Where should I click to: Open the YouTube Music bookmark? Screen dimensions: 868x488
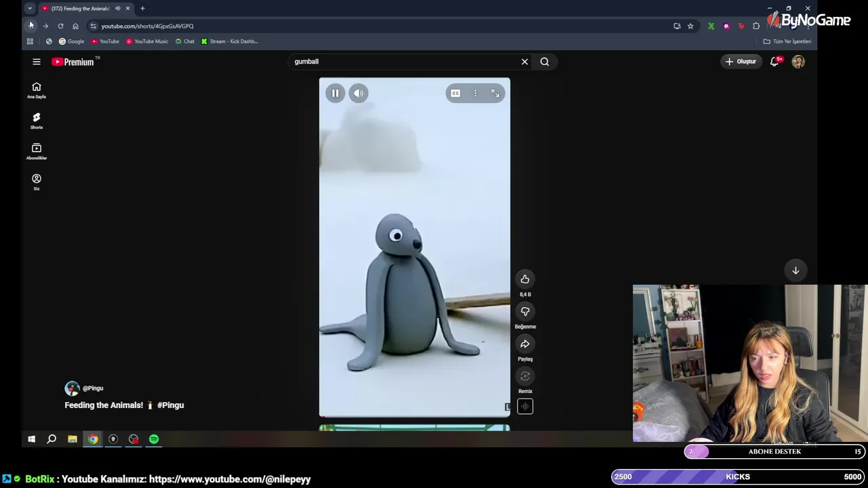pyautogui.click(x=147, y=41)
